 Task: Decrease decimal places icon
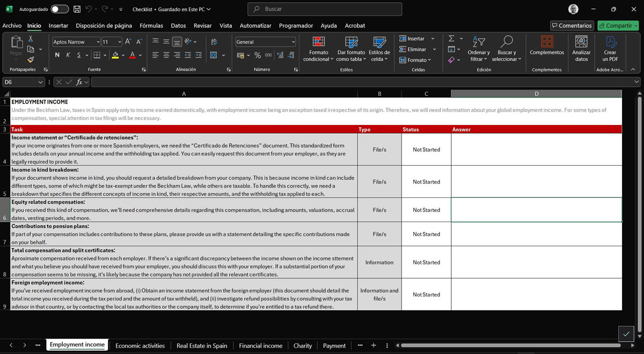click(291, 55)
